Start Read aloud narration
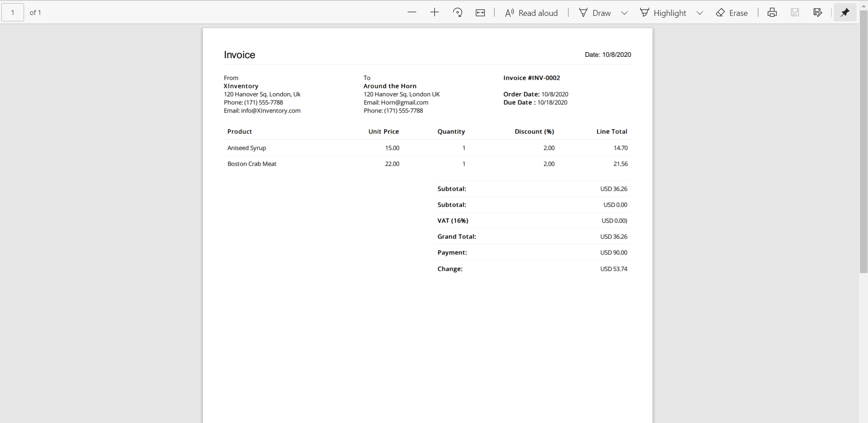The image size is (868, 423). [x=531, y=13]
